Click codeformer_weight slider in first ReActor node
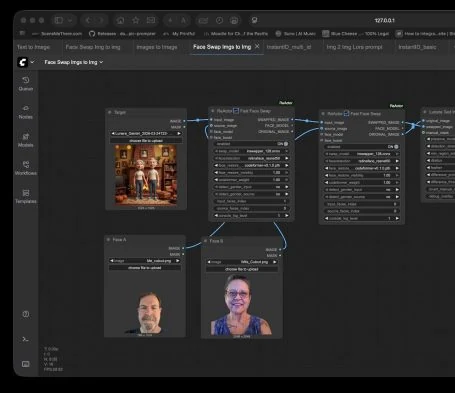455x393 pixels. click(x=251, y=180)
